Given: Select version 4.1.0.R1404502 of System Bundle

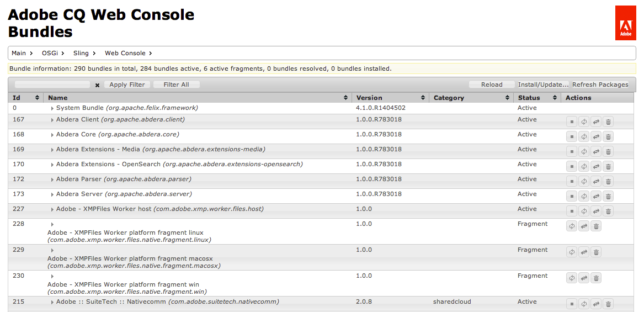Looking at the screenshot, I should (x=381, y=108).
